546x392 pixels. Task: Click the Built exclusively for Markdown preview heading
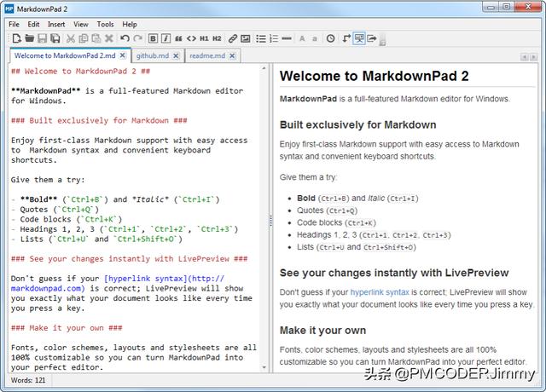pyautogui.click(x=358, y=125)
